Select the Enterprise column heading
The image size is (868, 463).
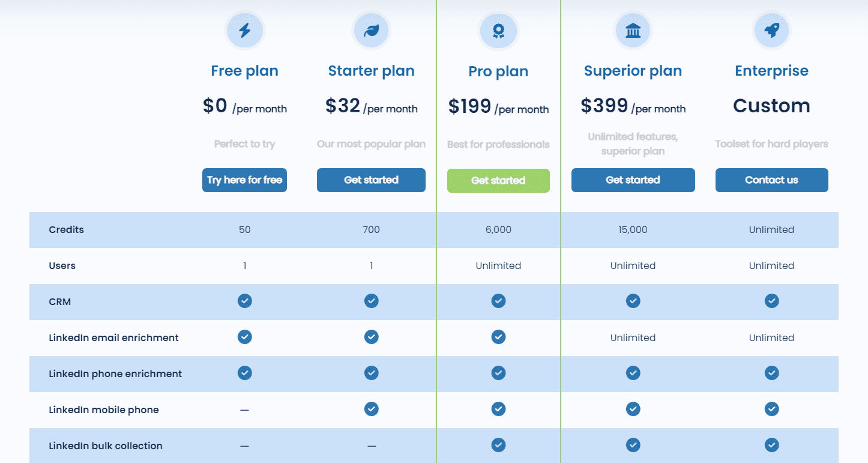771,70
